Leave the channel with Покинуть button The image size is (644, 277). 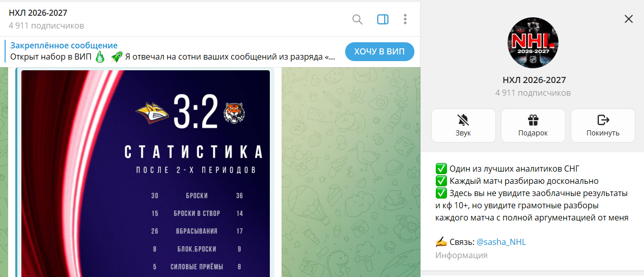click(603, 125)
